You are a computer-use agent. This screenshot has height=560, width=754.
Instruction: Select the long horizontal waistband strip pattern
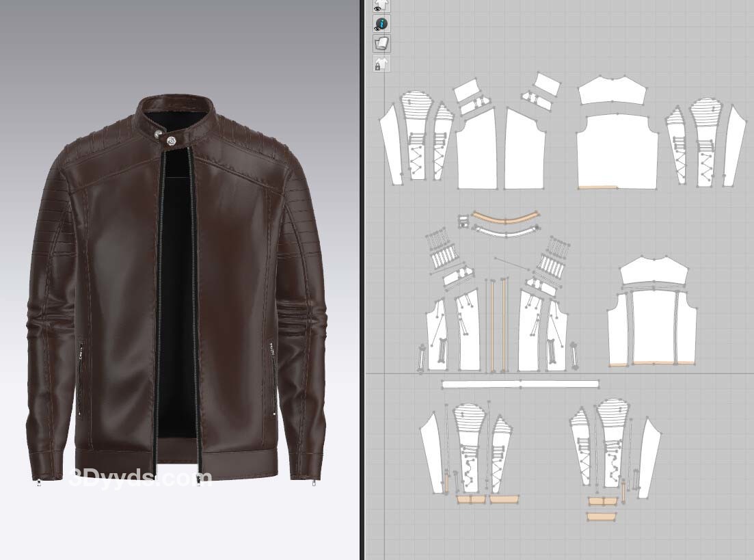(x=520, y=384)
